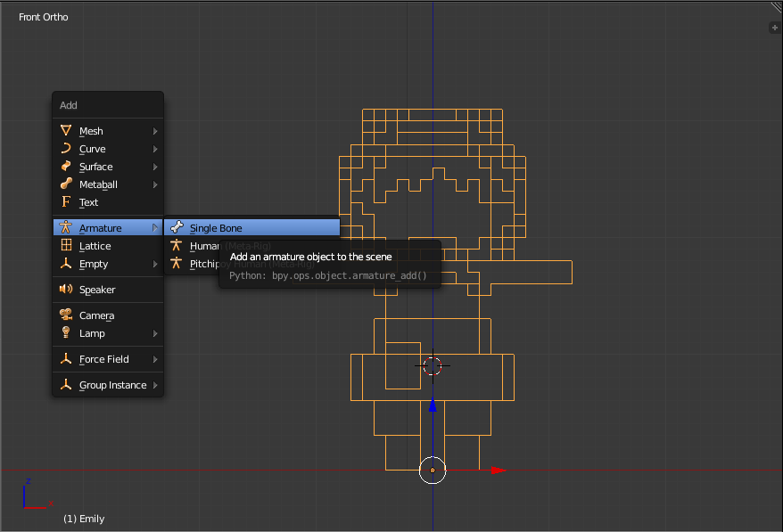This screenshot has width=783, height=532.
Task: Click the Curve icon in Add menu
Action: [x=66, y=148]
